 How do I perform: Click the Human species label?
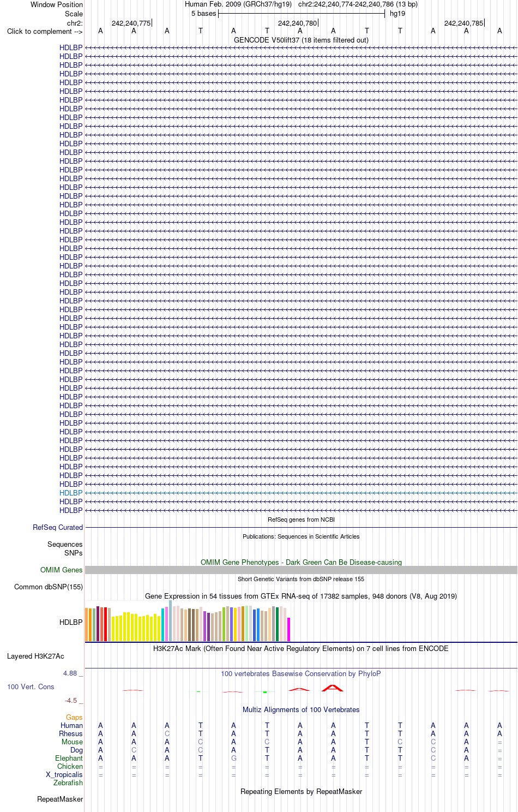[x=71, y=725]
